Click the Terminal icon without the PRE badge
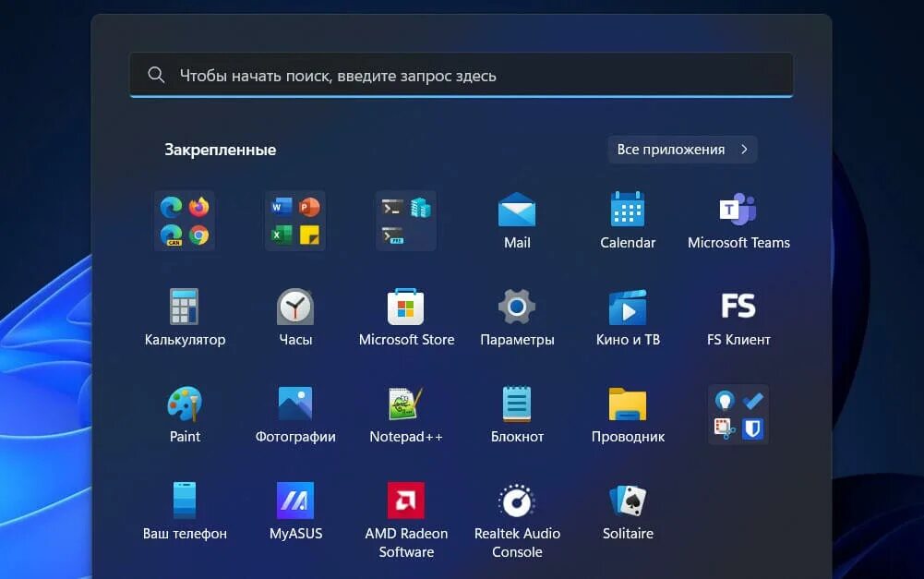Viewport: 924px width, 579px height. (392, 208)
